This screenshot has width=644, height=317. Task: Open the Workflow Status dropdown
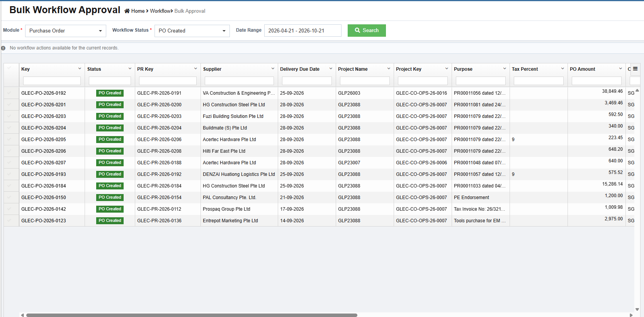pos(192,31)
